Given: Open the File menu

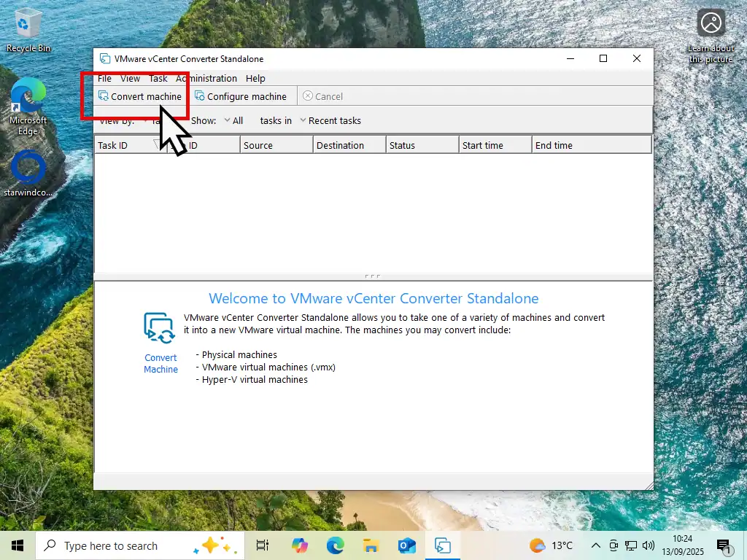Looking at the screenshot, I should 104,79.
